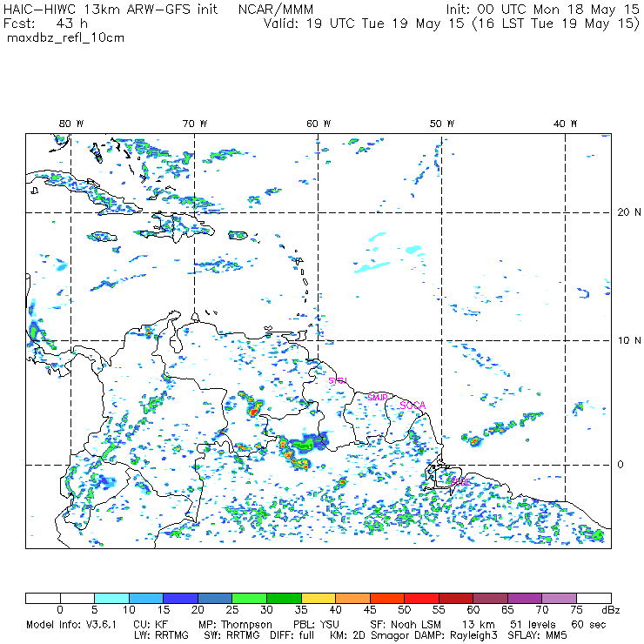This screenshot has width=644, height=644.
Task: Click the "80 W" longitude label
Action: 71,124
